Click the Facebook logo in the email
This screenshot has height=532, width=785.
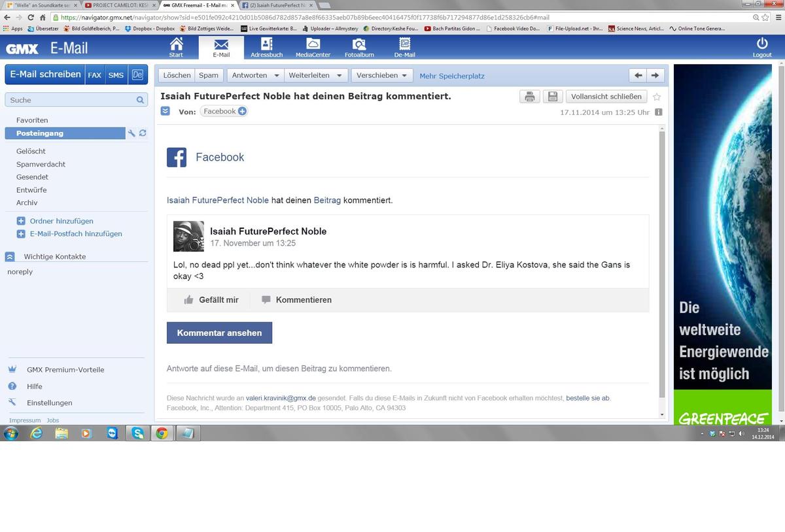pos(177,158)
